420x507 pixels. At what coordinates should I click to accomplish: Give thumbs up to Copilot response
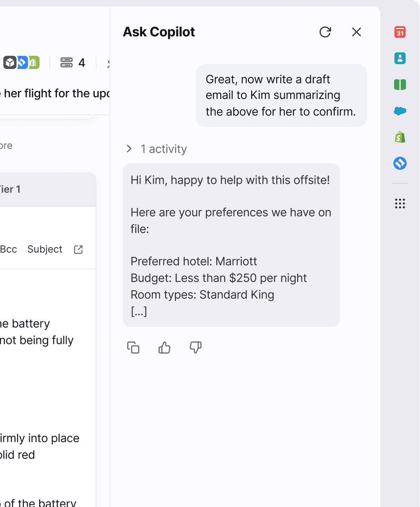(x=164, y=347)
